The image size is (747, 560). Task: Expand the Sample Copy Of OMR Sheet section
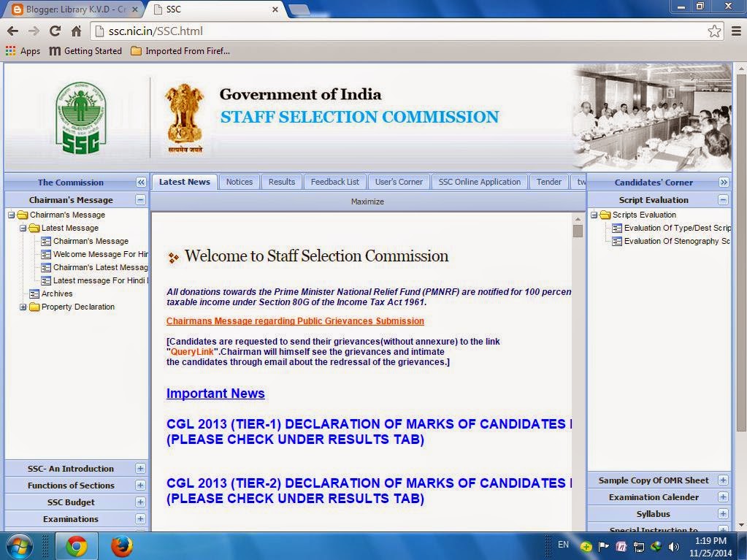tap(723, 480)
